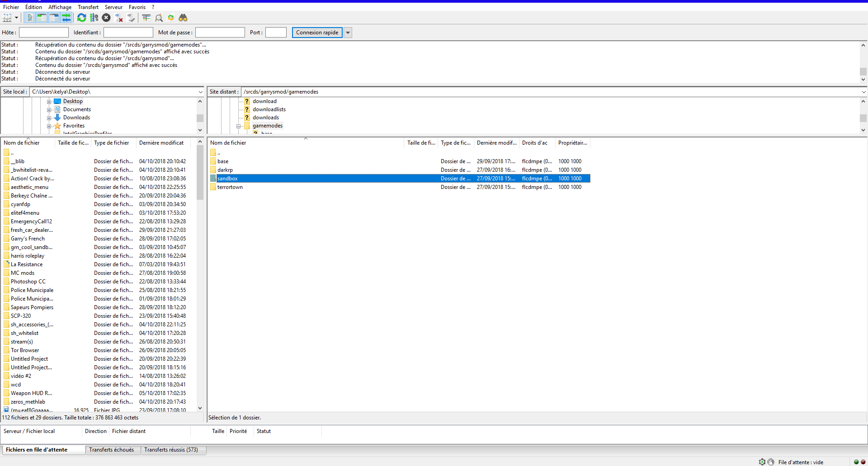This screenshot has width=868, height=466.
Task: Click the message log scrollbar down arrow
Action: click(863, 79)
